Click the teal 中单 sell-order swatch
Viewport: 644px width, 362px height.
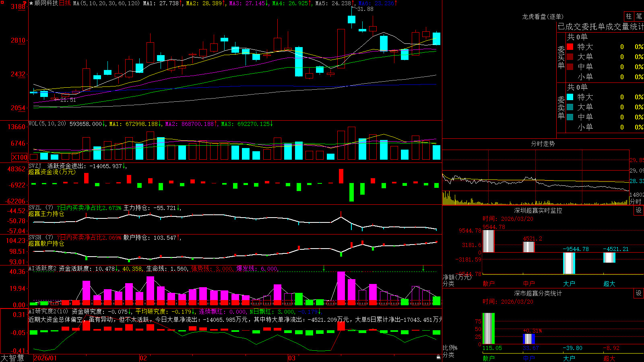point(570,117)
